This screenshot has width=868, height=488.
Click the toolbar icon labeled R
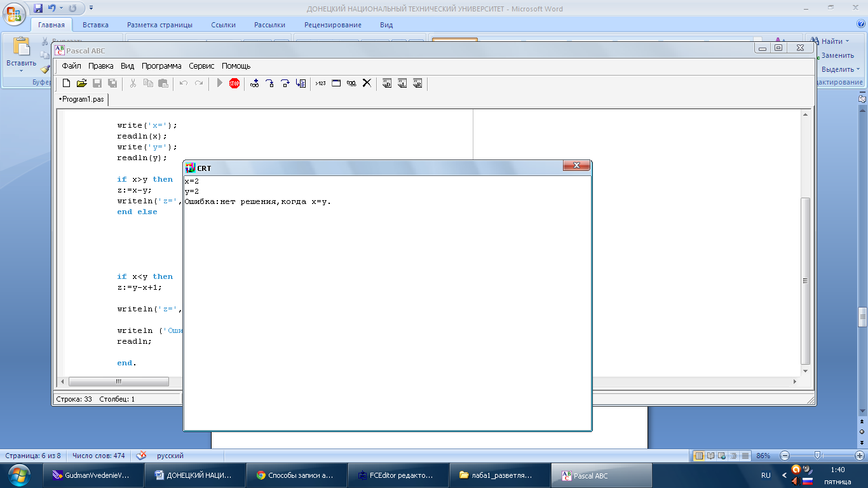(x=417, y=83)
